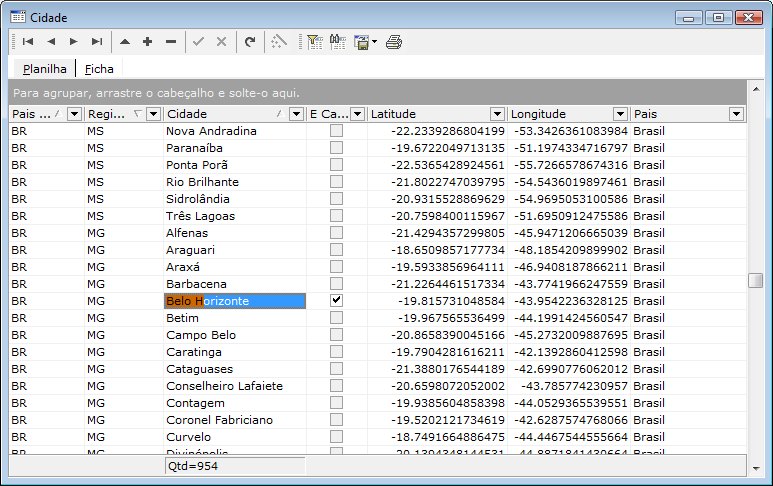Check capital checkbox for Alfenas
The width and height of the screenshot is (773, 486).
pyautogui.click(x=336, y=232)
